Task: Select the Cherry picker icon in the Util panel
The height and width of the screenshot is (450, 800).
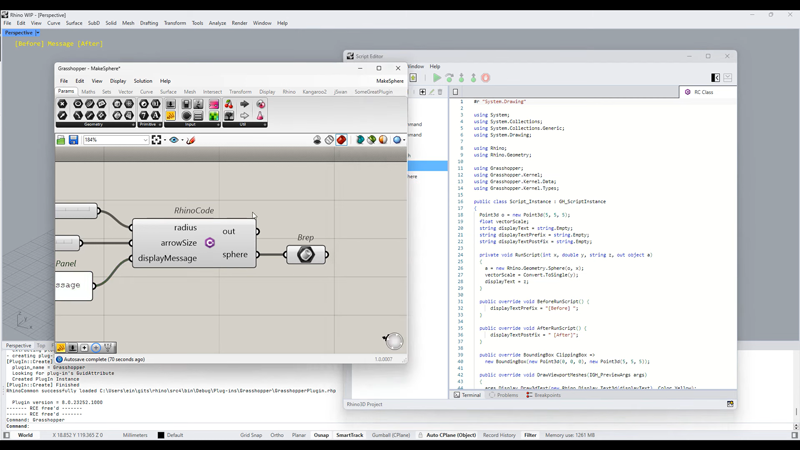Action: pyautogui.click(x=229, y=104)
